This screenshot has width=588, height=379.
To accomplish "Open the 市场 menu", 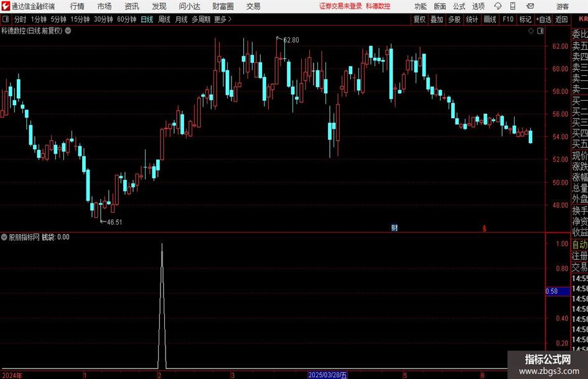I will click(105, 6).
